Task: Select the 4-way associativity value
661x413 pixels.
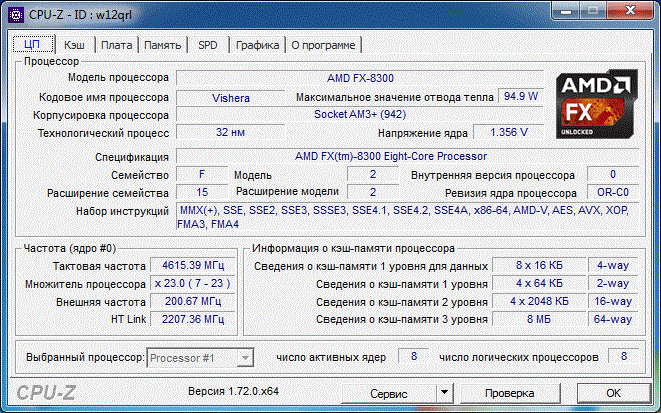Action: (x=613, y=265)
